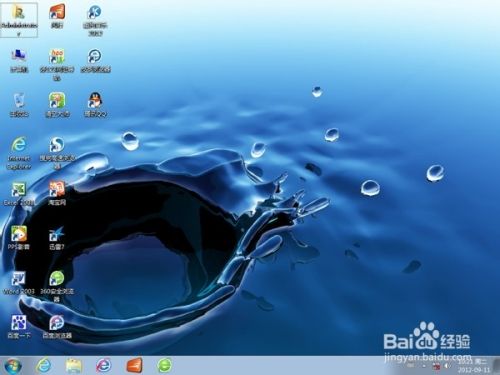This screenshot has height=375, width=500.
Task: Click the red tray icon next to the speaker
Action: (x=437, y=367)
